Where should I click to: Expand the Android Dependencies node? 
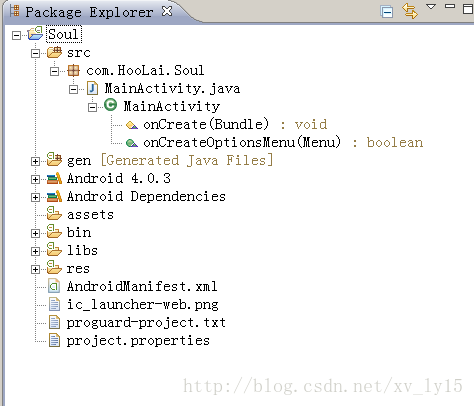[x=35, y=197]
